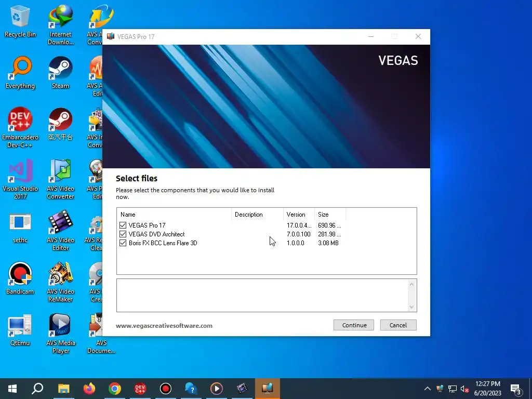Cancel the VEGAS Pro 17 installer

click(x=398, y=325)
